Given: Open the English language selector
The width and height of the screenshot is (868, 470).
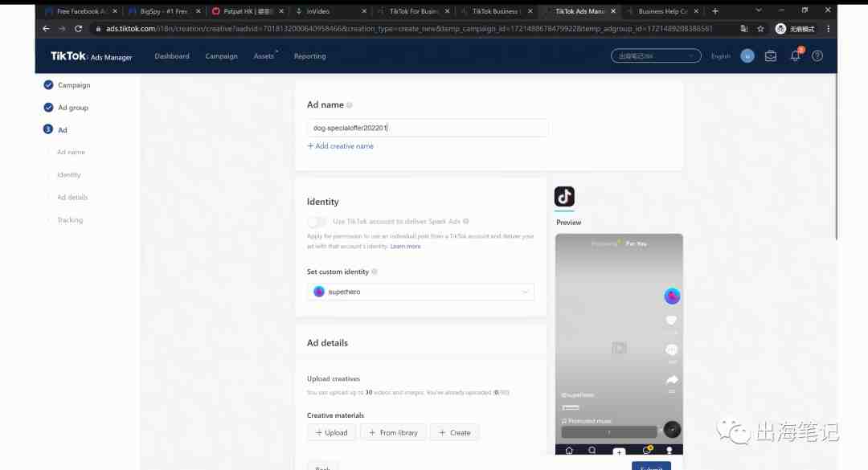Looking at the screenshot, I should click(720, 56).
